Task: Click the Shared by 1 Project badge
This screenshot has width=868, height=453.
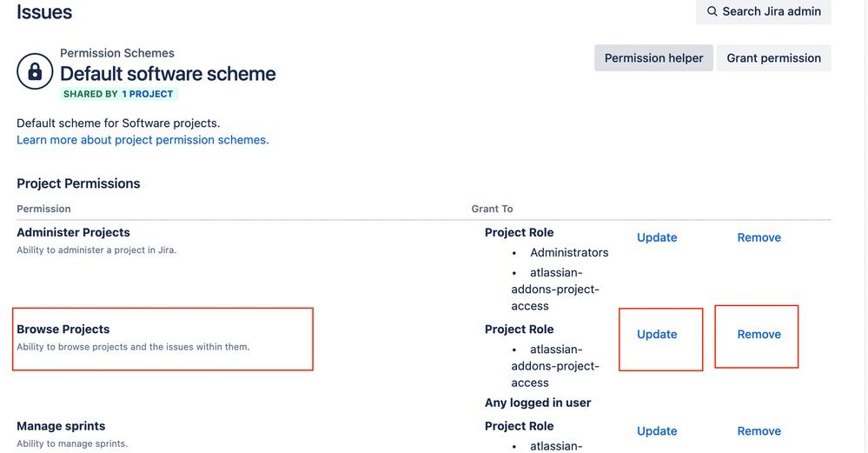Action: click(x=118, y=94)
